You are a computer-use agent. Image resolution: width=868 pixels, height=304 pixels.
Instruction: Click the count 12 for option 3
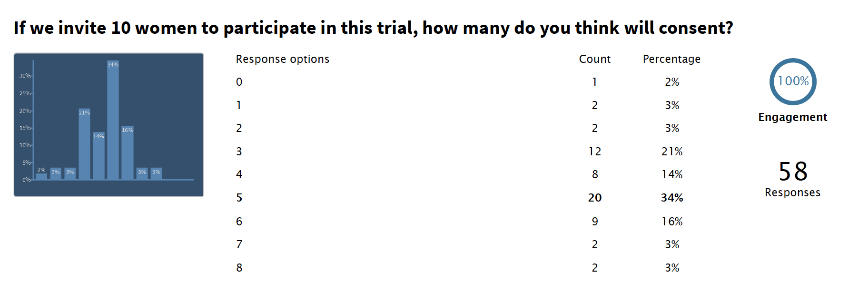click(x=595, y=152)
